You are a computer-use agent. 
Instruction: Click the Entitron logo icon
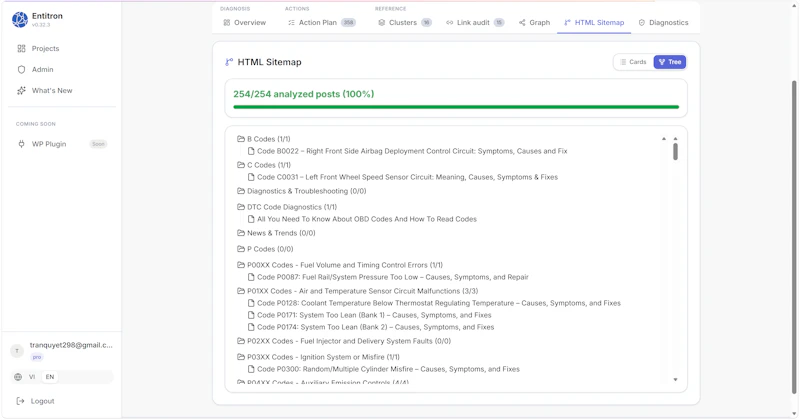coord(20,19)
